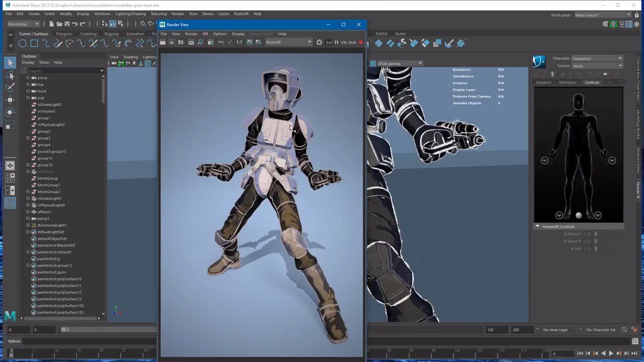Click Play forwards button in playback controls
Image resolution: width=644 pixels, height=362 pixels.
pos(611,353)
